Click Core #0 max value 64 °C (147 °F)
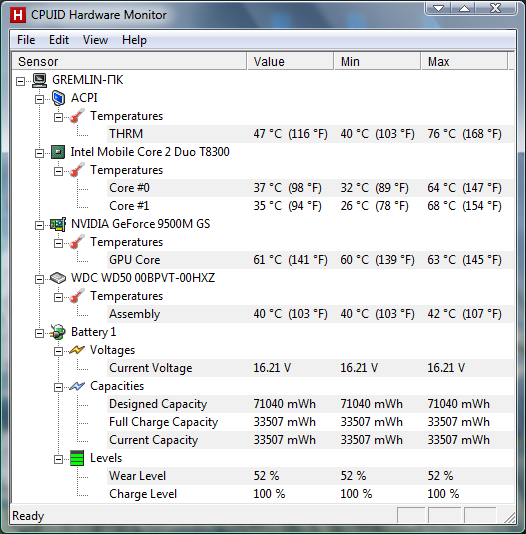 click(x=464, y=188)
